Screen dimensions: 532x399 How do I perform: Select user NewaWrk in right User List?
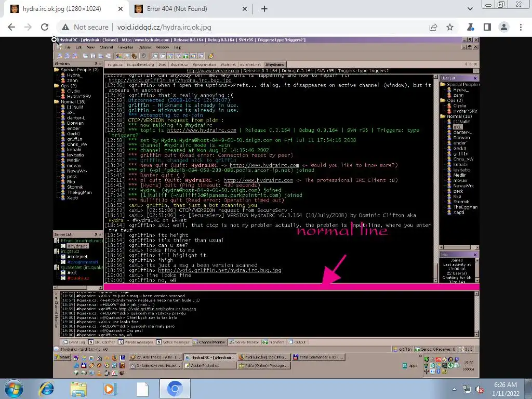click(463, 185)
